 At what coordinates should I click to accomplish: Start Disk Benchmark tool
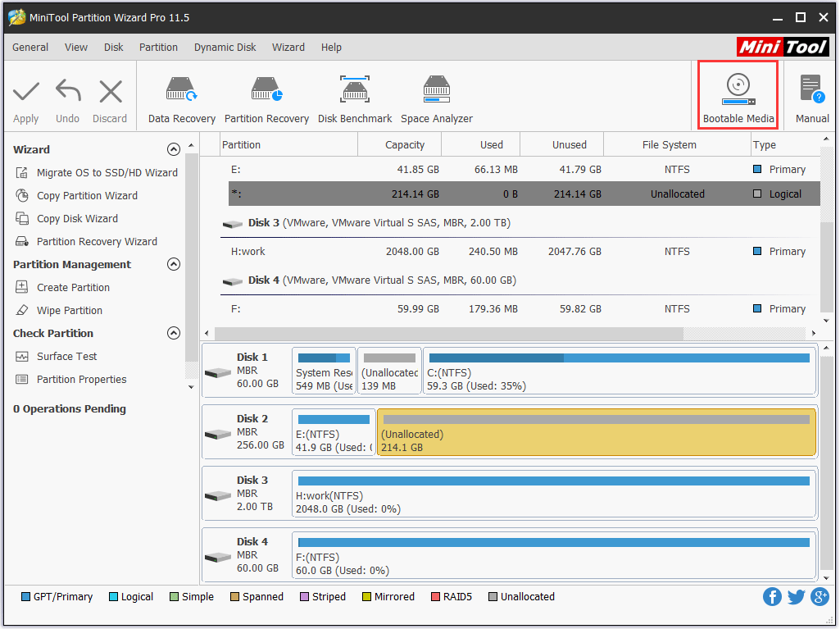click(355, 100)
